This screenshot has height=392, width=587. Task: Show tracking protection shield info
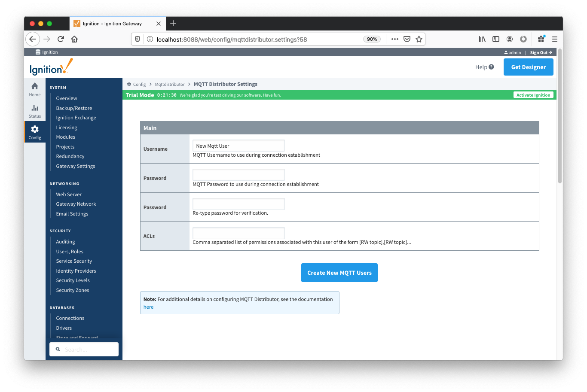coord(138,39)
